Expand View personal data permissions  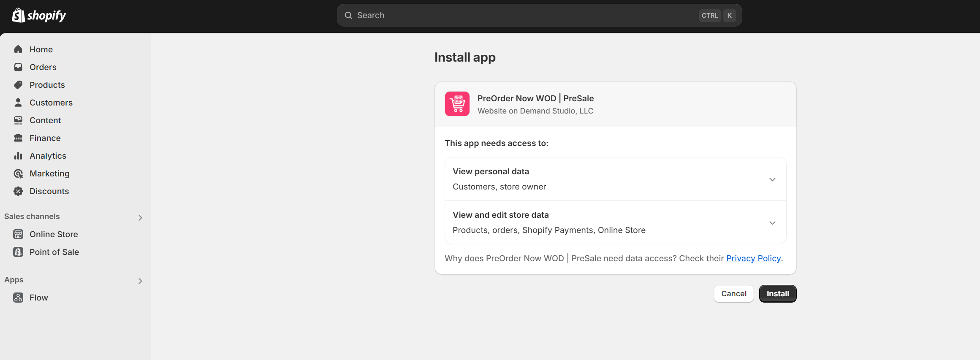pyautogui.click(x=772, y=179)
